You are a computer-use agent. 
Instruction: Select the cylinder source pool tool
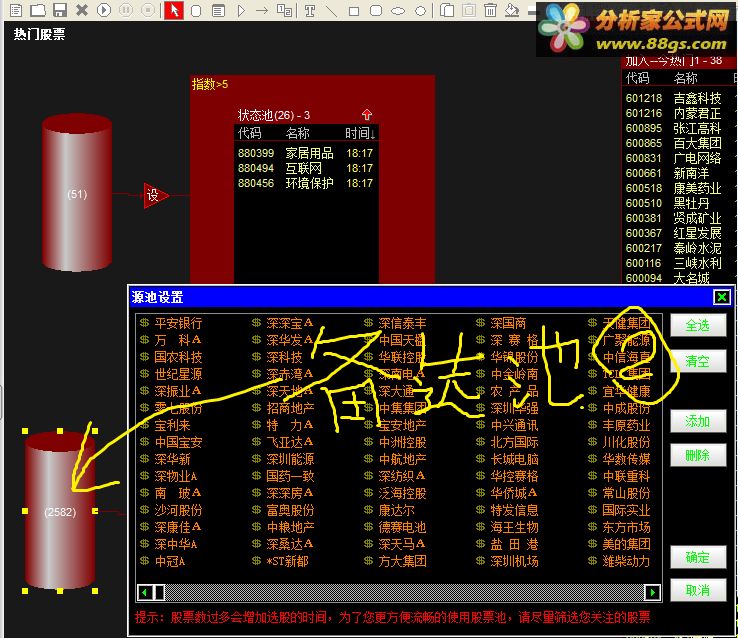(196, 10)
